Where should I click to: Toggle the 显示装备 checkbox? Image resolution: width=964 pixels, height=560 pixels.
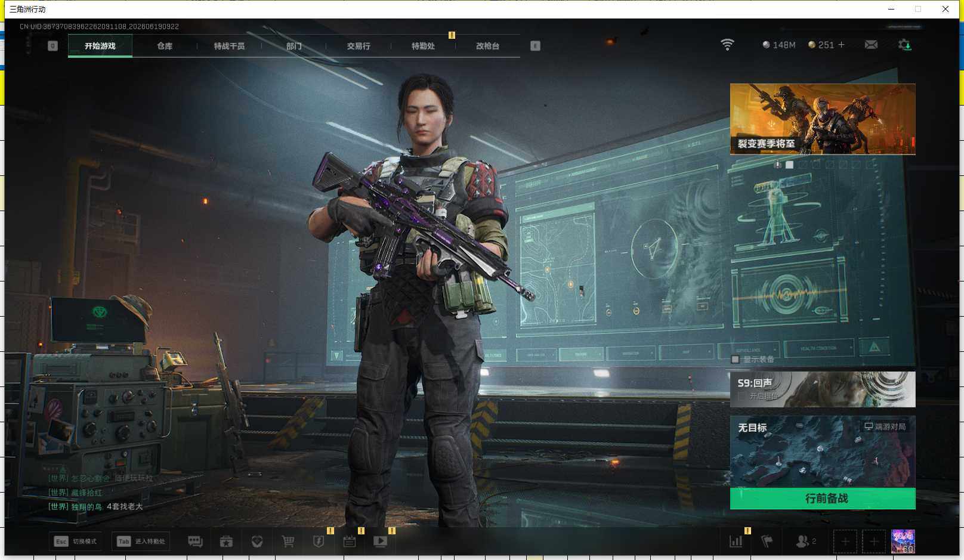(736, 360)
